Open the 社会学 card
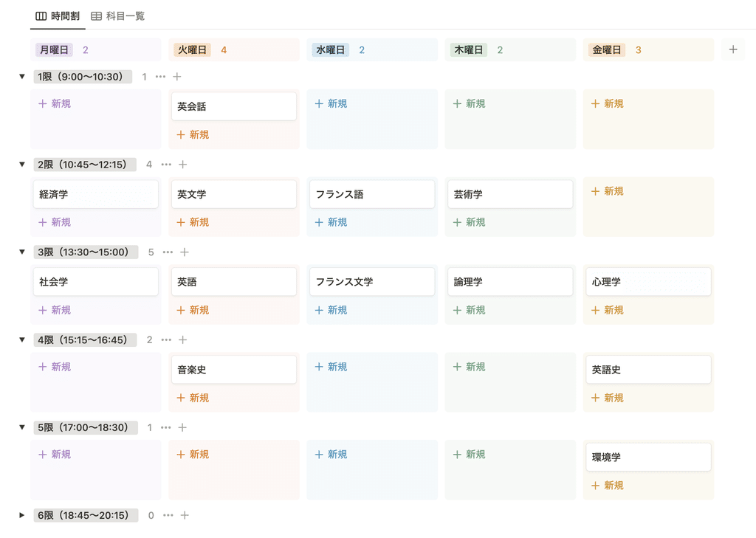 tap(95, 282)
